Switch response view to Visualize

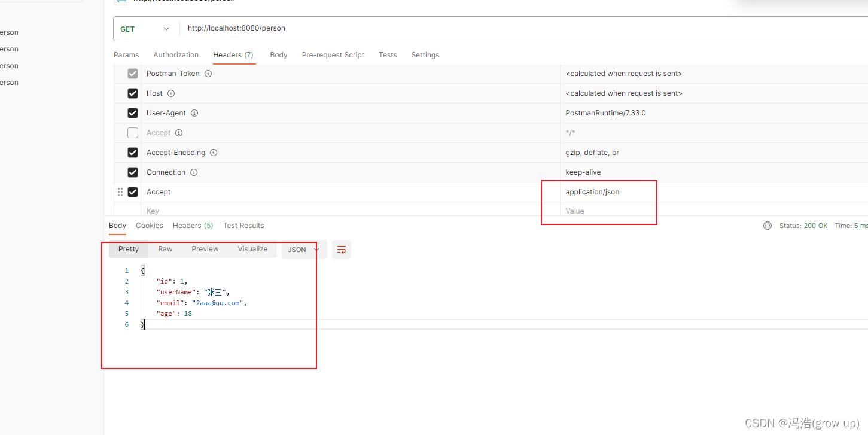(252, 249)
